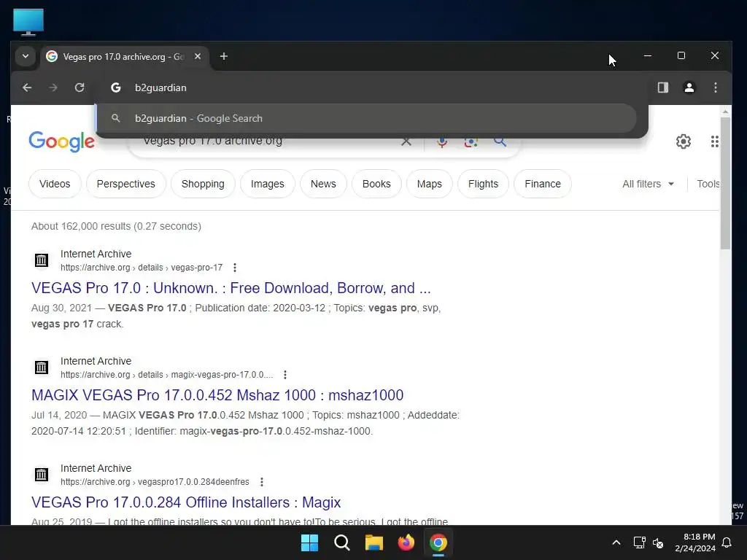Viewport: 747px width, 560px height.
Task: Open Windows taskbar search
Action: tap(341, 542)
